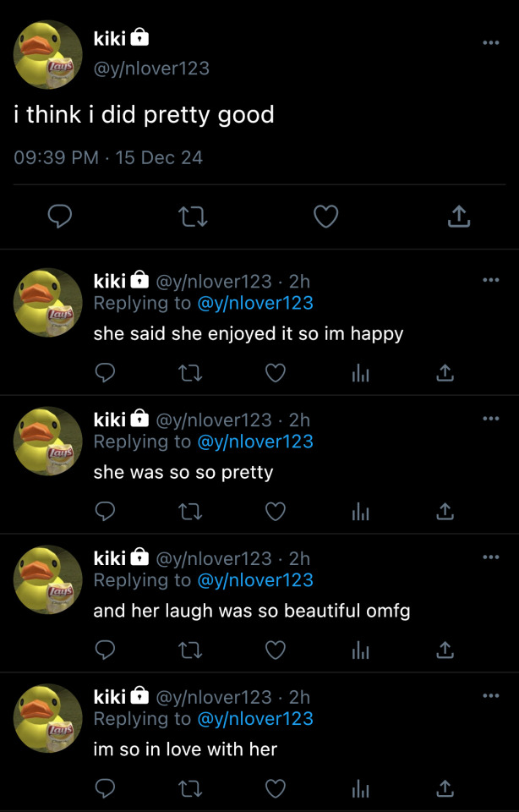Image resolution: width=519 pixels, height=812 pixels.
Task: Open the @y/nlover123 mention in "im so in love" reply
Action: [254, 719]
